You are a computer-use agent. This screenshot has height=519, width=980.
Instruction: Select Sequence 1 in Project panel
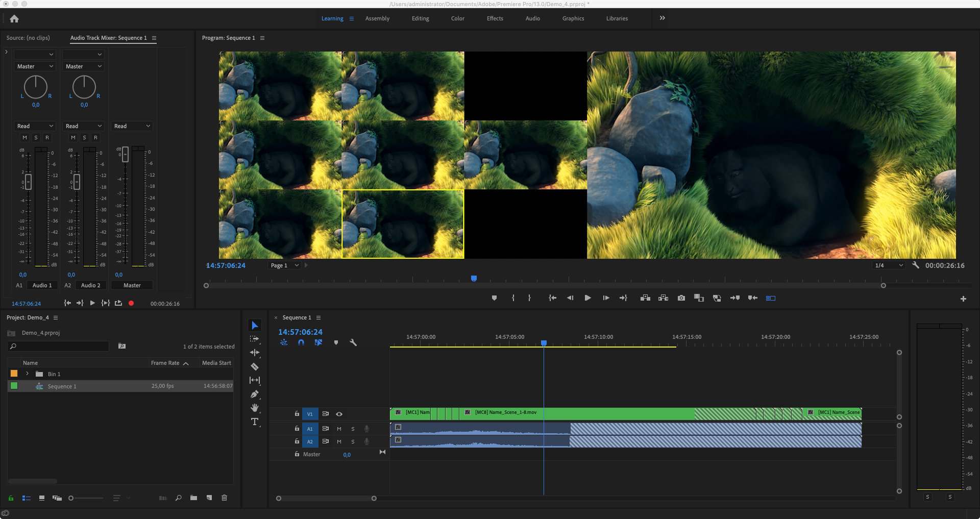(120, 386)
